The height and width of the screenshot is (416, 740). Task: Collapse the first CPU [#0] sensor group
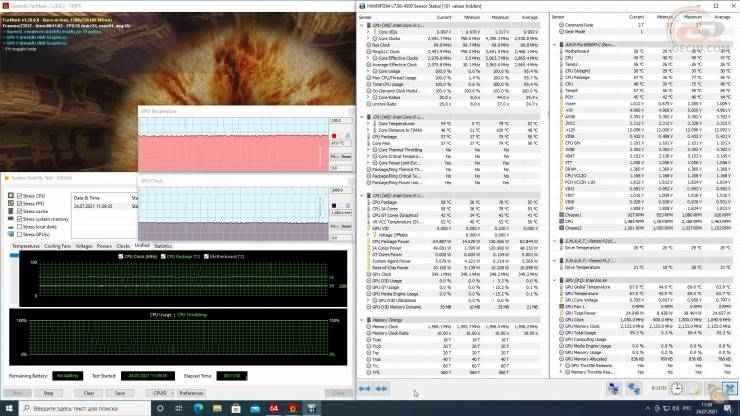tap(362, 25)
